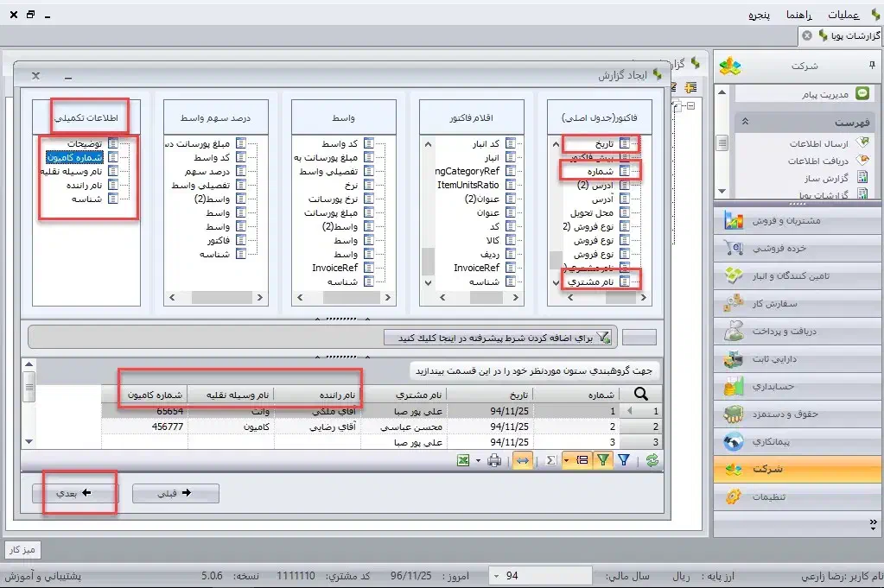The image size is (884, 588).
Task: Open dropdown arrow beside Excel export icon
Action: point(478,461)
